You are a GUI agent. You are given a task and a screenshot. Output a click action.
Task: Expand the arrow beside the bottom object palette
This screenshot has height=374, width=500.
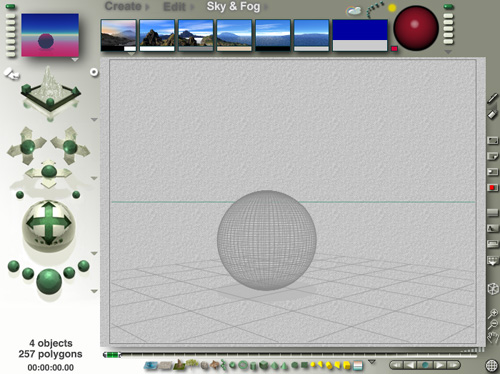point(372,362)
